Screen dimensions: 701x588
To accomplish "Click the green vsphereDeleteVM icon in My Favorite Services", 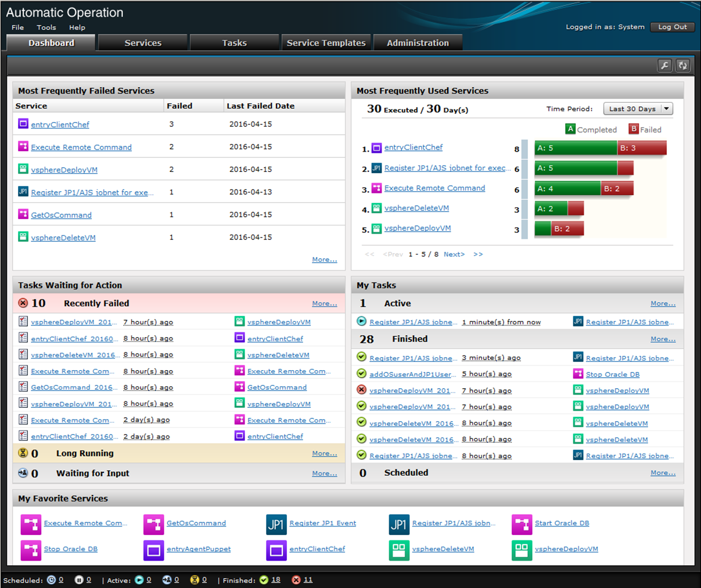I will pyautogui.click(x=399, y=550).
